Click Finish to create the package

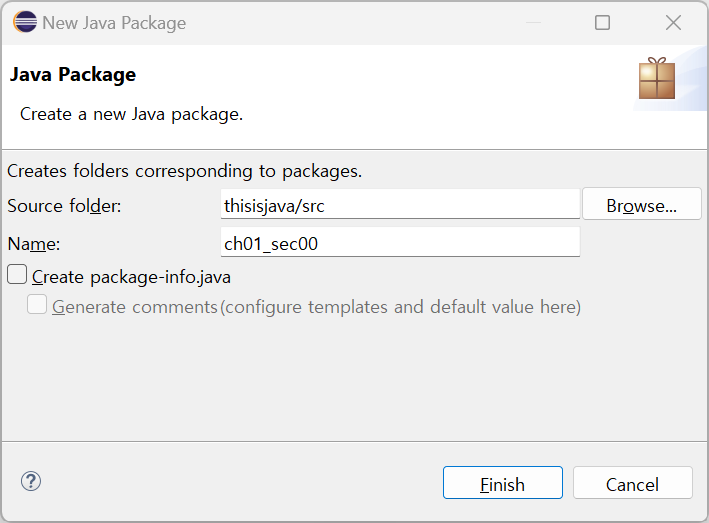tap(502, 483)
